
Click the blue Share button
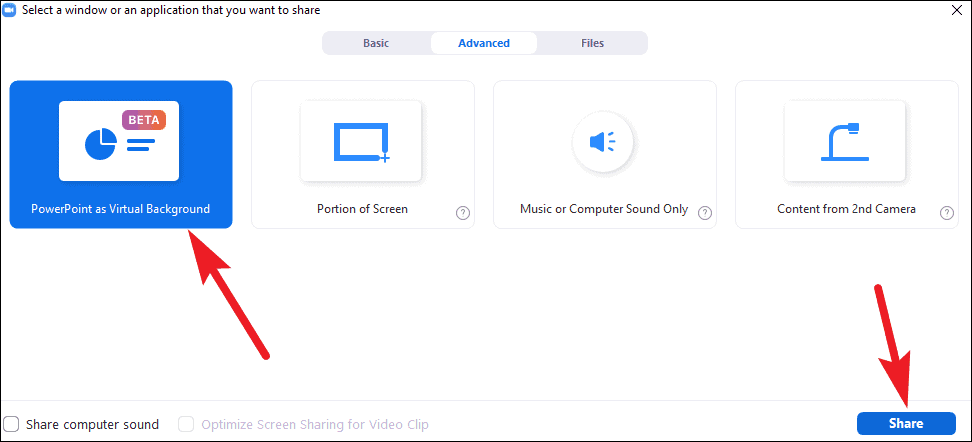[x=906, y=424]
